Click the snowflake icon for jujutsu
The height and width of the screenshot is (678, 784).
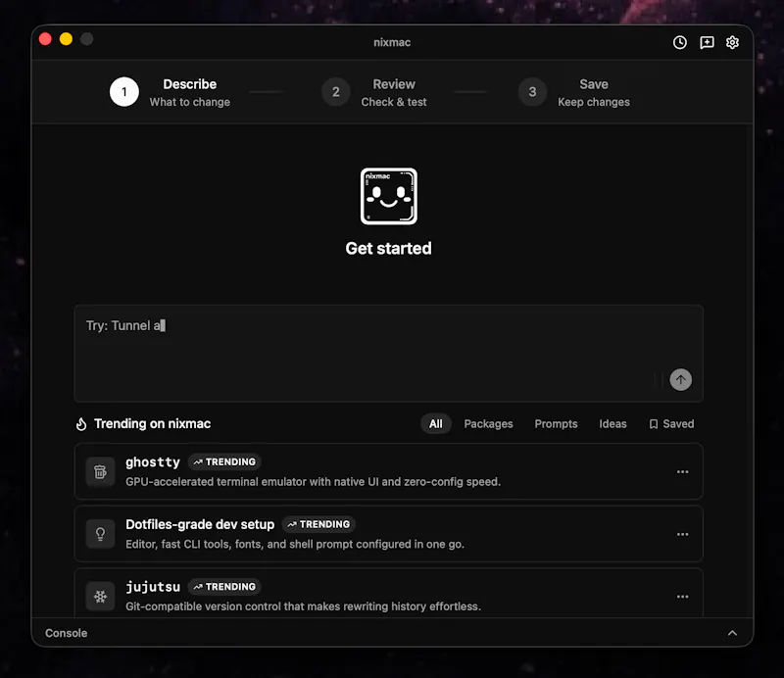pos(101,596)
